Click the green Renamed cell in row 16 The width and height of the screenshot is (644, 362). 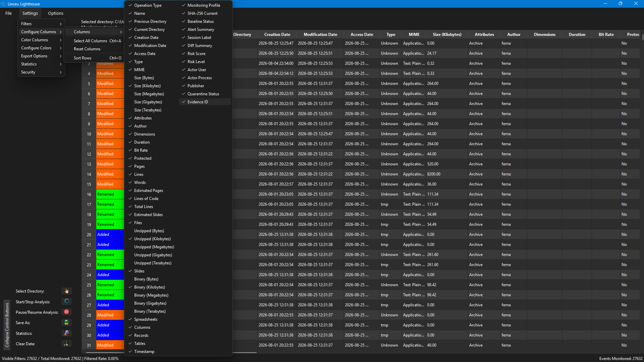[x=110, y=194]
